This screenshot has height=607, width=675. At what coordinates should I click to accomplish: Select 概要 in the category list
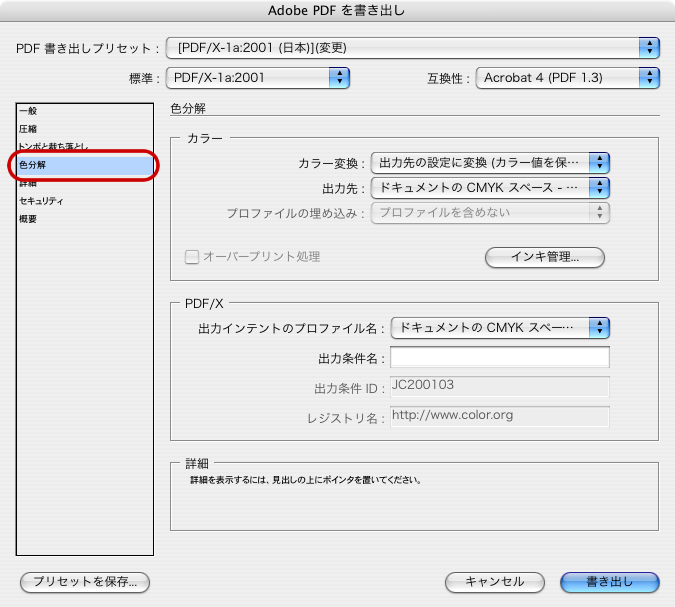click(x=85, y=219)
